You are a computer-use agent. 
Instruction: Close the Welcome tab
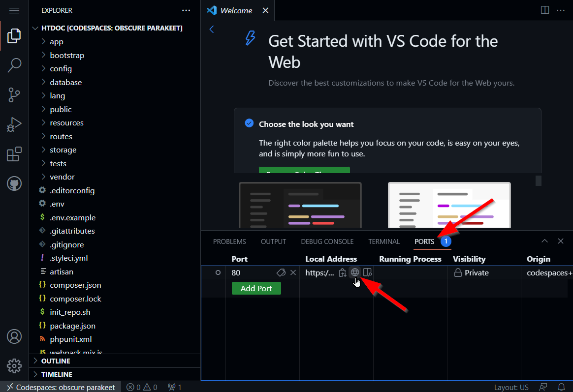265,11
